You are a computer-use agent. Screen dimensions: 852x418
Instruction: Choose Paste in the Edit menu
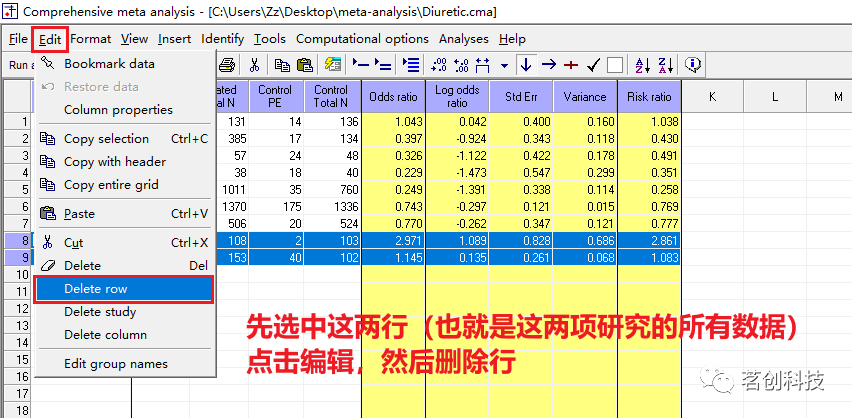point(125,214)
